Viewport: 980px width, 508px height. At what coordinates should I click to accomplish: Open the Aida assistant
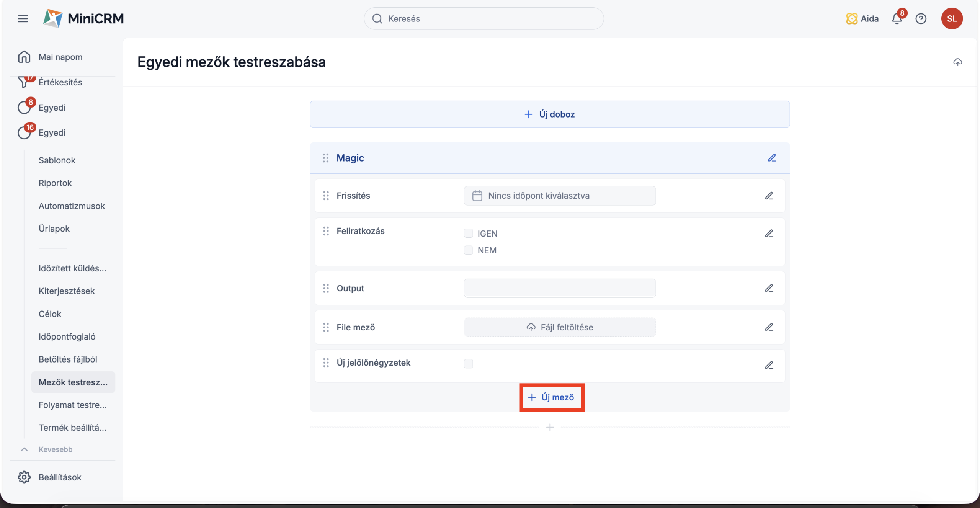coord(862,18)
